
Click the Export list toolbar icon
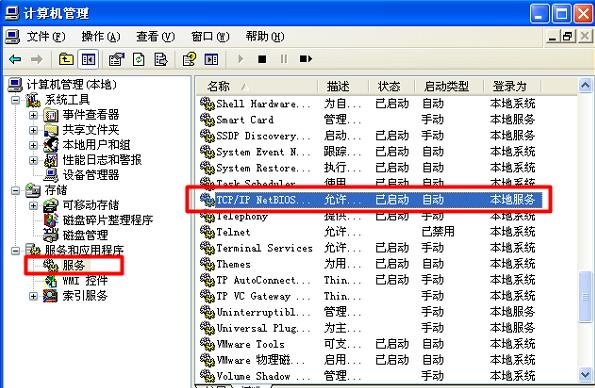click(161, 59)
